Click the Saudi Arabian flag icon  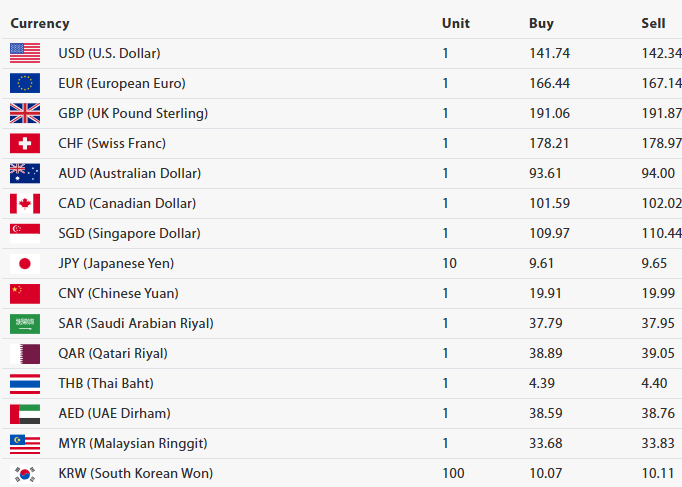point(25,323)
